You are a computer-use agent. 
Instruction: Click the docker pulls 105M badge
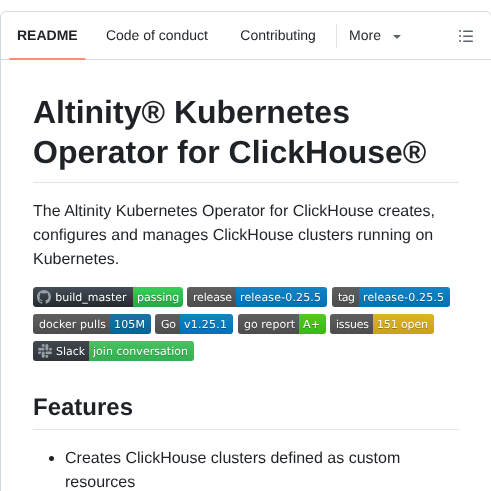click(92, 324)
